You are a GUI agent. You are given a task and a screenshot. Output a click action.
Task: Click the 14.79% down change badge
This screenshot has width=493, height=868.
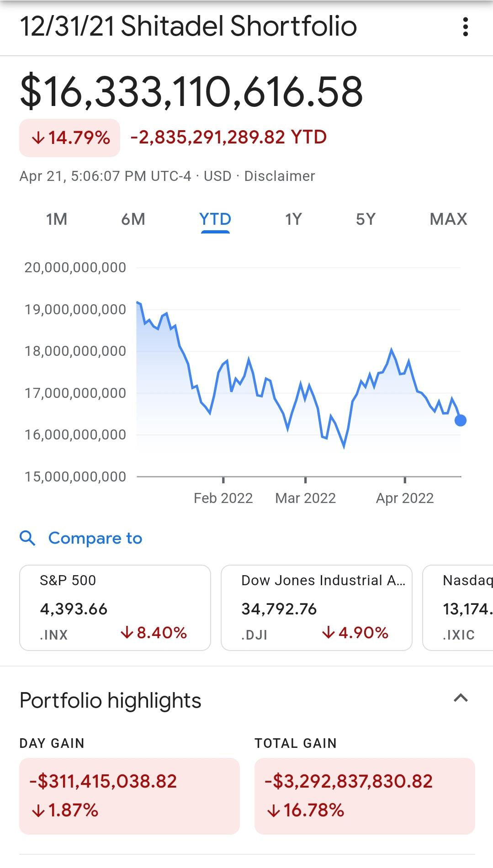pyautogui.click(x=69, y=138)
